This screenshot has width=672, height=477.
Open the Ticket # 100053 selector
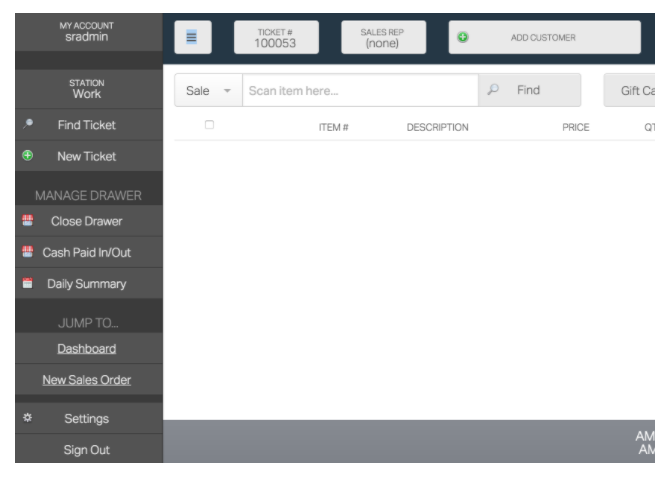click(276, 37)
